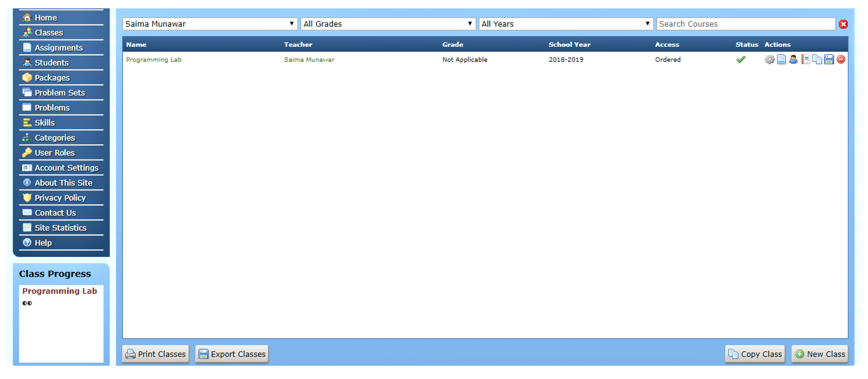The height and width of the screenshot is (379, 868).
Task: Click red X to clear course search
Action: pyautogui.click(x=843, y=24)
